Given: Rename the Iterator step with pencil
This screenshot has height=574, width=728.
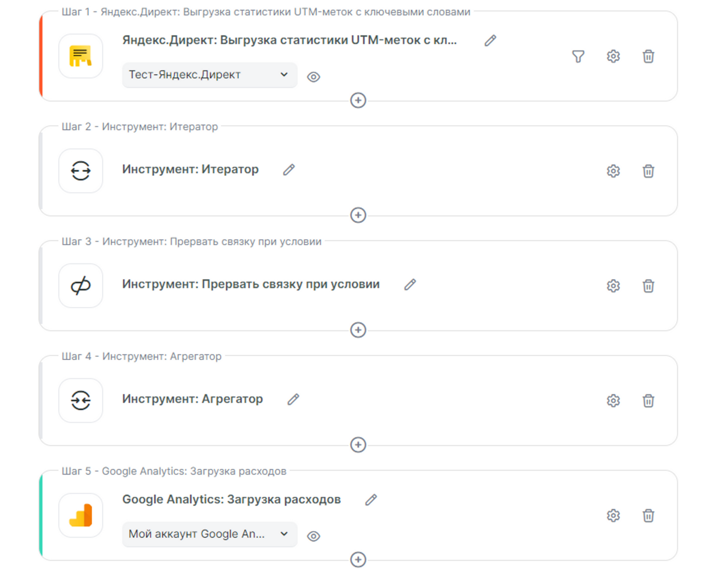Looking at the screenshot, I should click(x=289, y=170).
